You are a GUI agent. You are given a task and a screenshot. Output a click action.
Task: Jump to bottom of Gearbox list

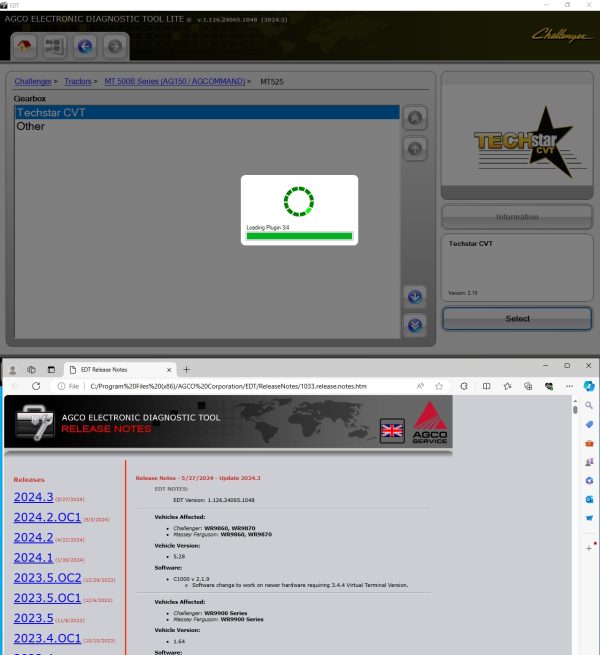tap(415, 325)
